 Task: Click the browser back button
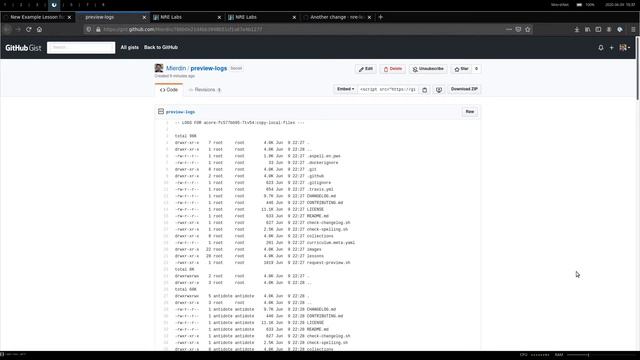click(7, 29)
